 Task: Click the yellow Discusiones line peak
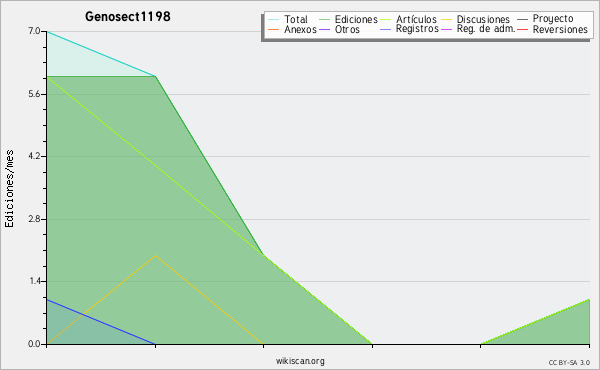click(155, 255)
